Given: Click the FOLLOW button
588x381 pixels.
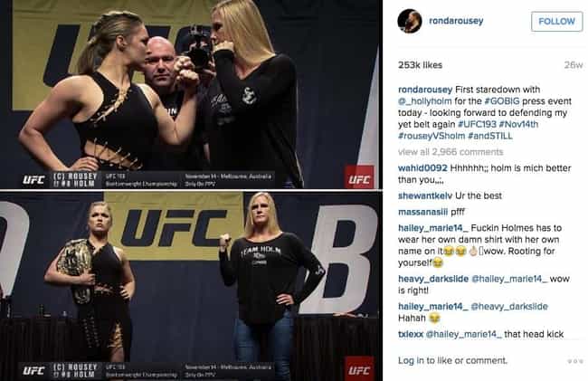Looking at the screenshot, I should coord(556,22).
